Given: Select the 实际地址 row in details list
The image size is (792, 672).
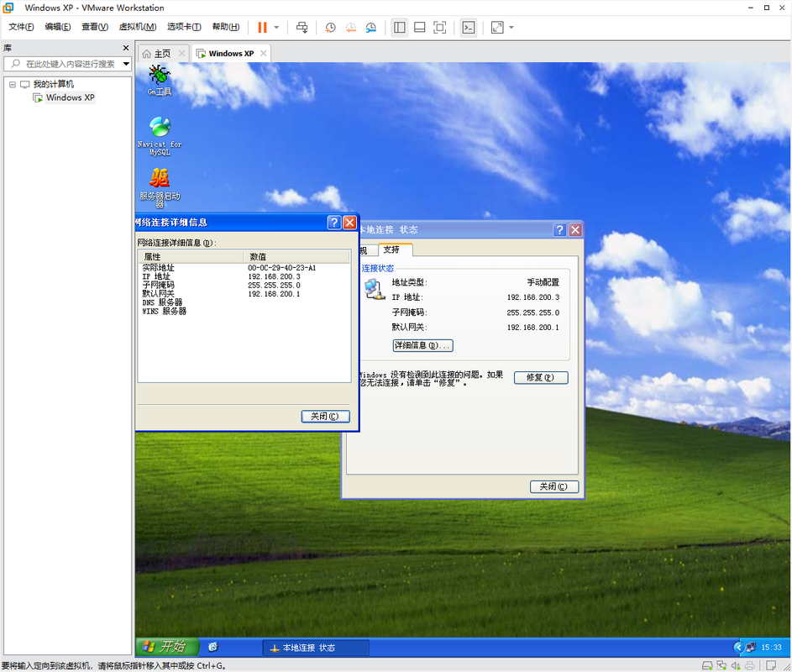Looking at the screenshot, I should tap(244, 268).
